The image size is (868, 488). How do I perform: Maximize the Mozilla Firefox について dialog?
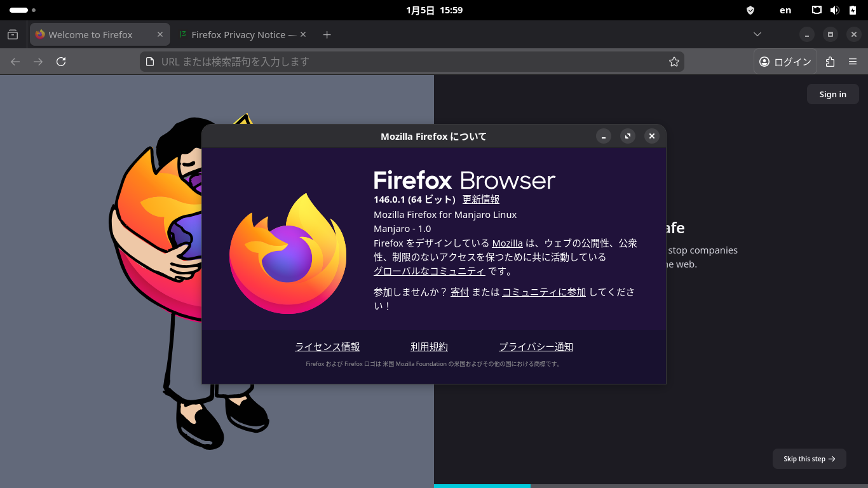(x=628, y=136)
